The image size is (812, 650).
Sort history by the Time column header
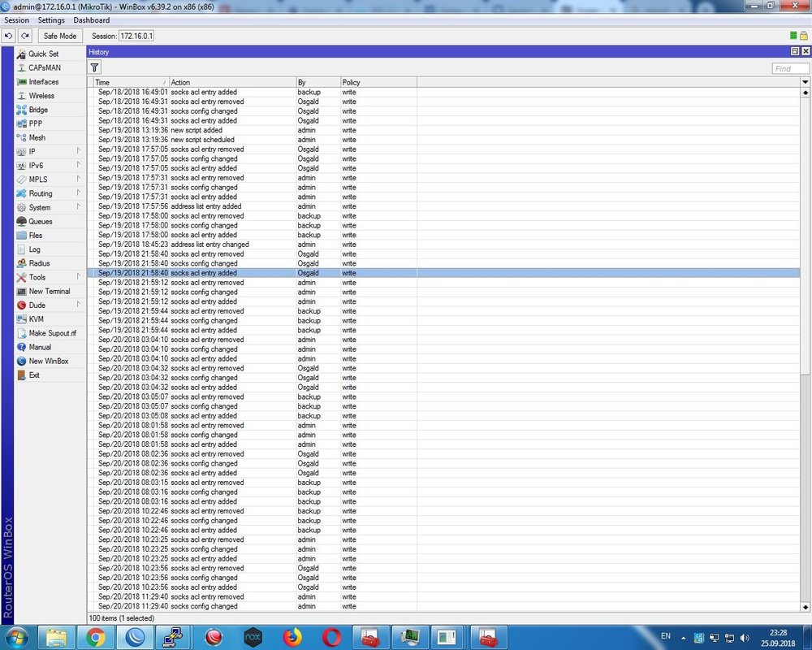click(x=128, y=82)
